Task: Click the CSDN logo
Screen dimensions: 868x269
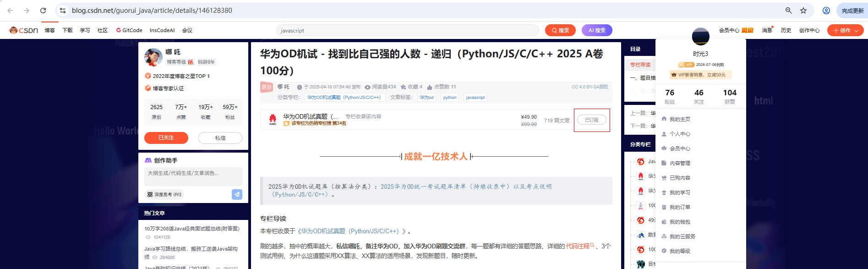Action: click(x=23, y=30)
